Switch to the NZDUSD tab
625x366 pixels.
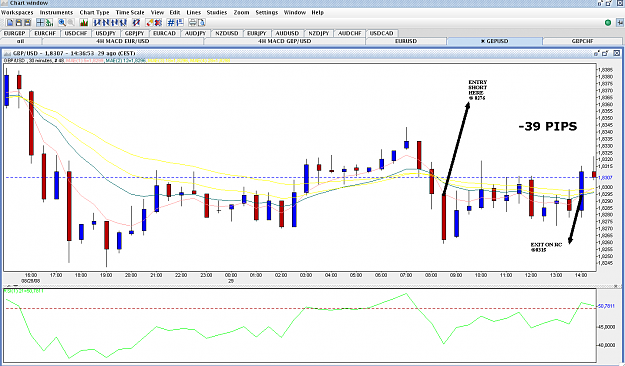click(226, 33)
